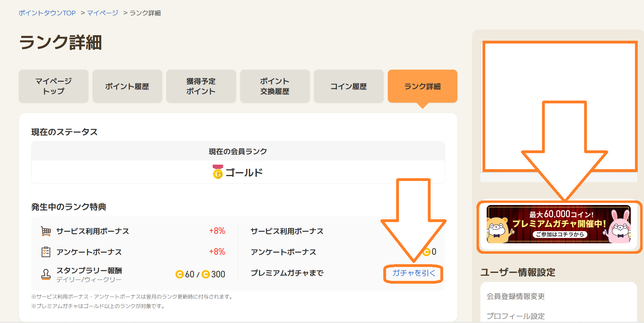Image resolution: width=644 pixels, height=323 pixels.
Task: Switch to the コイン履歴 tab
Action: click(x=348, y=86)
